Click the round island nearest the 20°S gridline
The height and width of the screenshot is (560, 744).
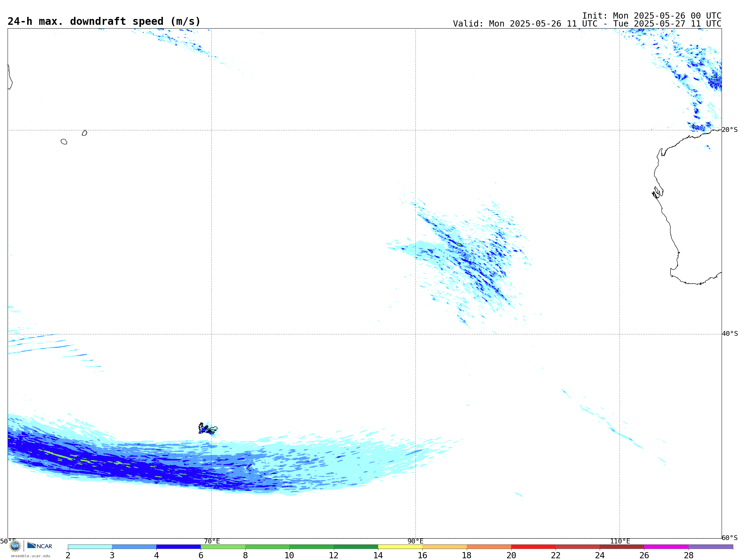click(84, 133)
